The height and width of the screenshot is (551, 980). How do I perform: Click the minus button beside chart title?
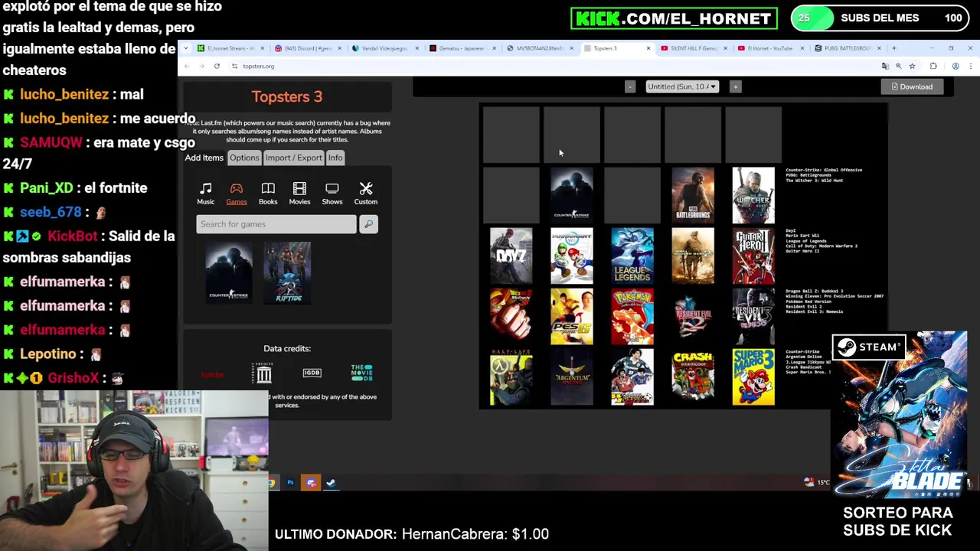pos(630,86)
